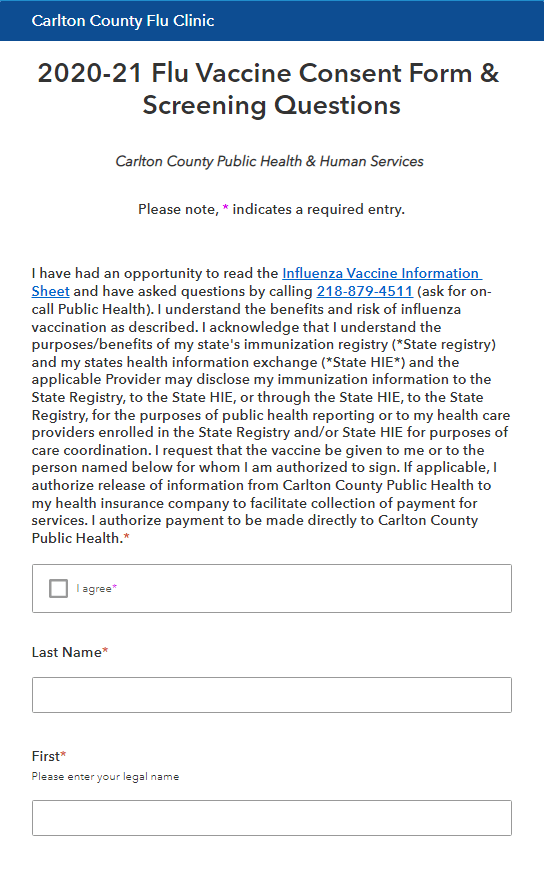Viewport: 544px width, 872px height.
Task: Focus the Last Name input field
Action: 272,695
